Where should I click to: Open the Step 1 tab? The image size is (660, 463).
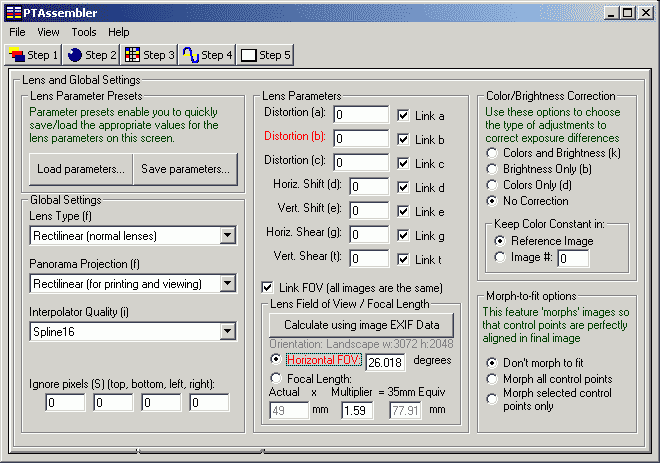tap(33, 55)
